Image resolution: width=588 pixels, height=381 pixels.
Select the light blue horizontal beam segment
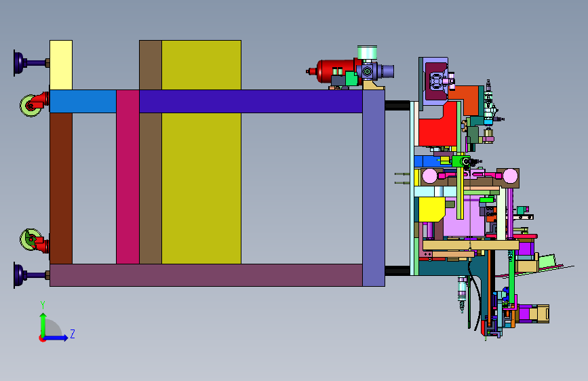(x=83, y=101)
